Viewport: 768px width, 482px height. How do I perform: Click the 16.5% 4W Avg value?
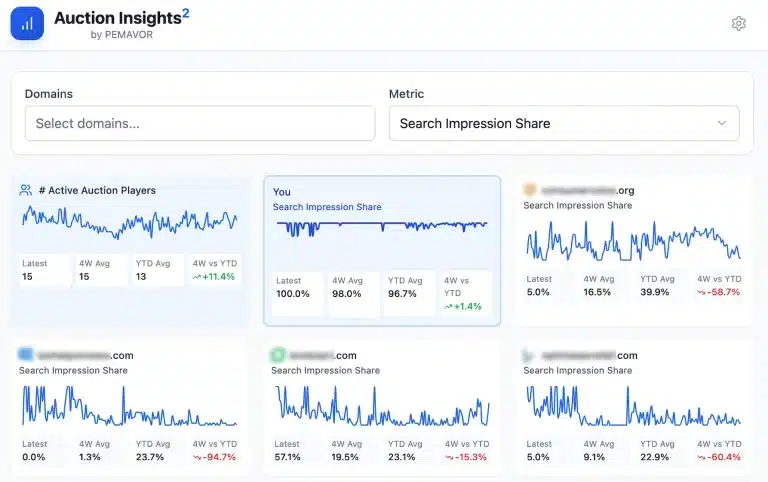tap(597, 292)
